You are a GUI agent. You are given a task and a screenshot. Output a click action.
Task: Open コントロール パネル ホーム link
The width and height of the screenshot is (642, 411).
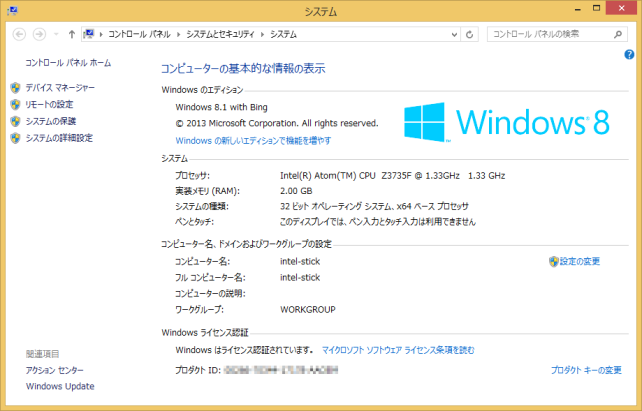pyautogui.click(x=68, y=63)
